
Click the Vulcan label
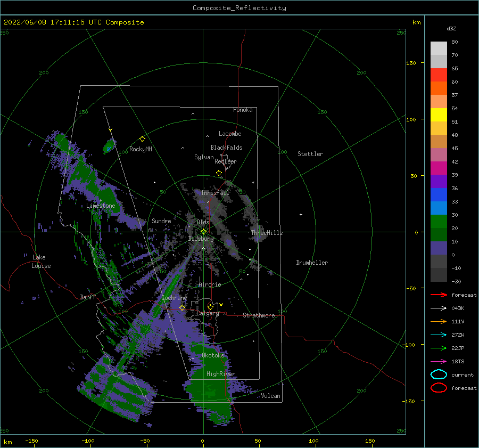[x=271, y=396]
